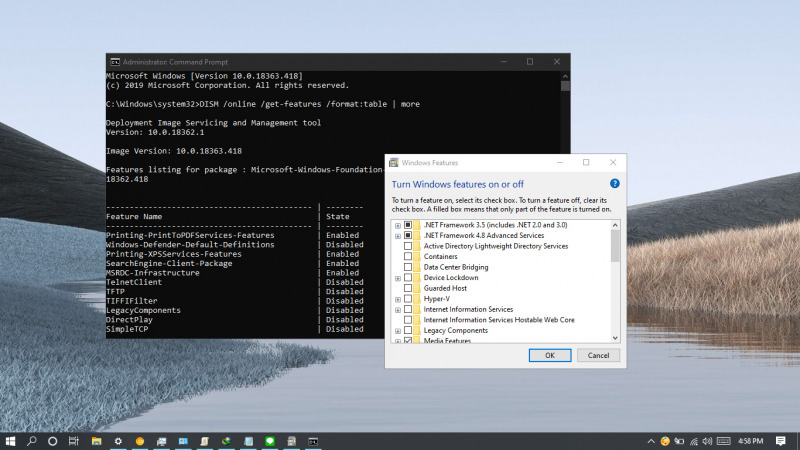Image resolution: width=800 pixels, height=450 pixels.
Task: Enable the Hyper-V checkbox
Action: 408,299
